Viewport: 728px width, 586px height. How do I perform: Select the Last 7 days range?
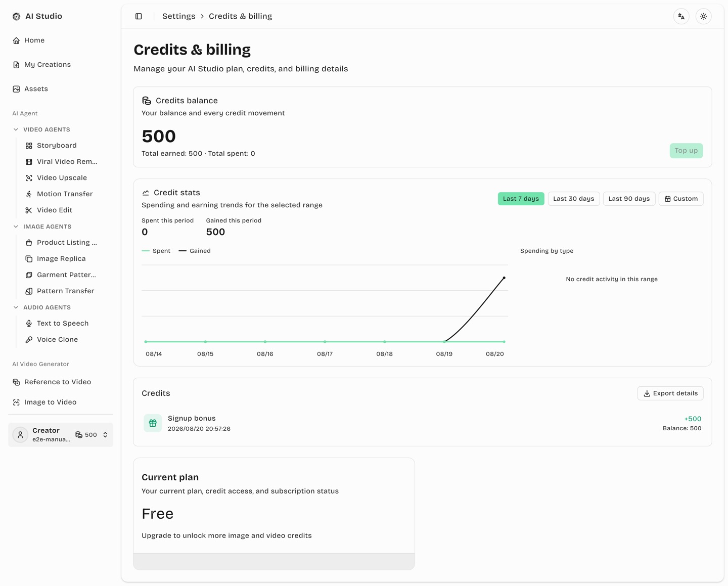coord(521,199)
